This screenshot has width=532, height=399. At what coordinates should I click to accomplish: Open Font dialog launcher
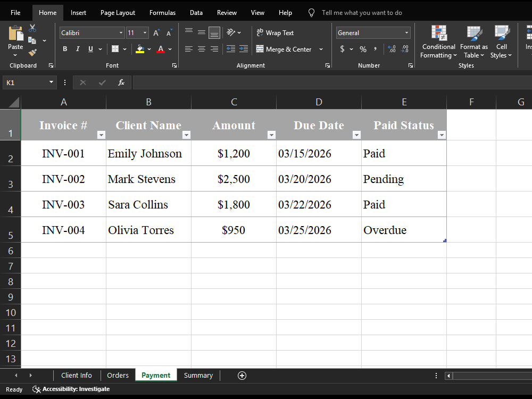pyautogui.click(x=174, y=65)
